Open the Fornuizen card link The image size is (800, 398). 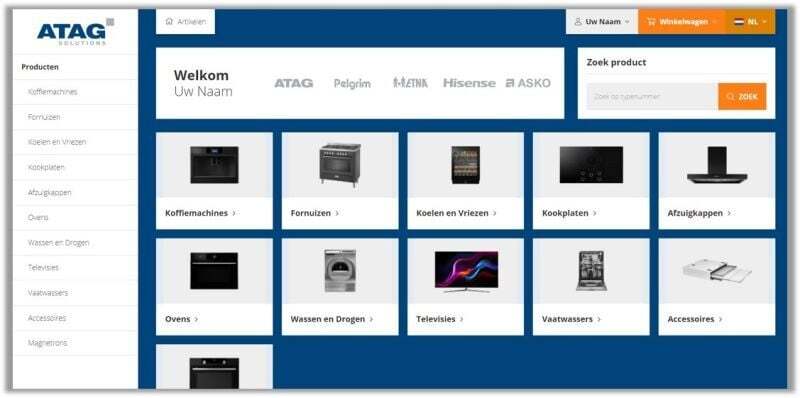315,213
